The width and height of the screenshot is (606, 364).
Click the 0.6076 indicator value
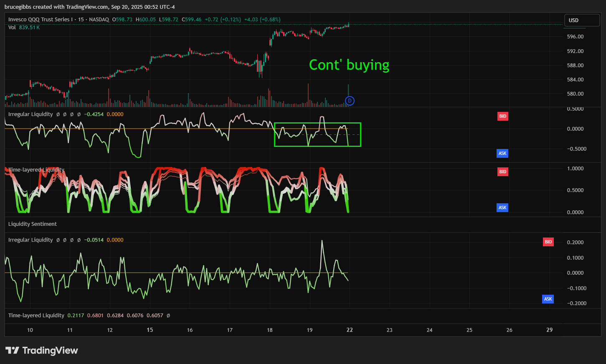point(135,315)
